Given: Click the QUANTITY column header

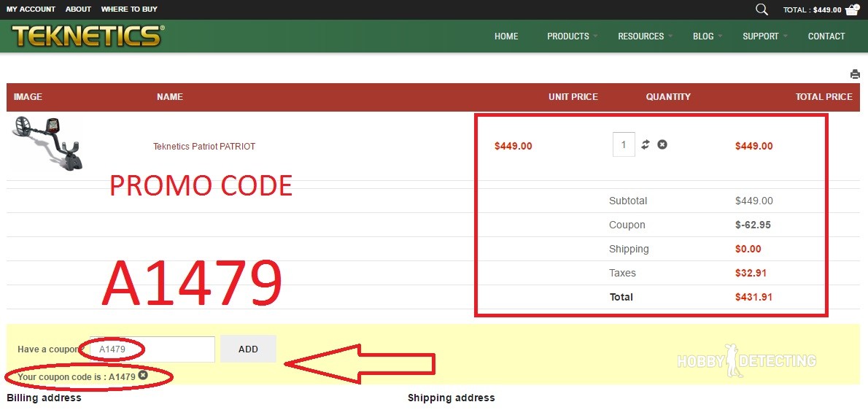Looking at the screenshot, I should [x=668, y=97].
